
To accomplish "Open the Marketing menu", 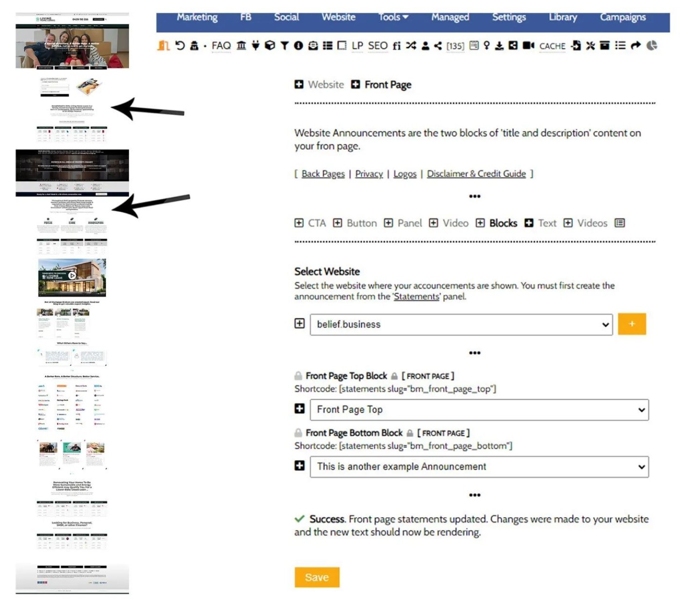I will coord(197,17).
